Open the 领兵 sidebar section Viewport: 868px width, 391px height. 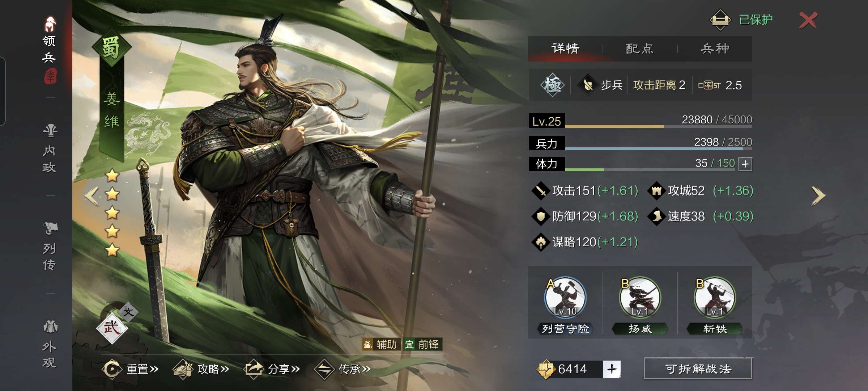click(50, 49)
